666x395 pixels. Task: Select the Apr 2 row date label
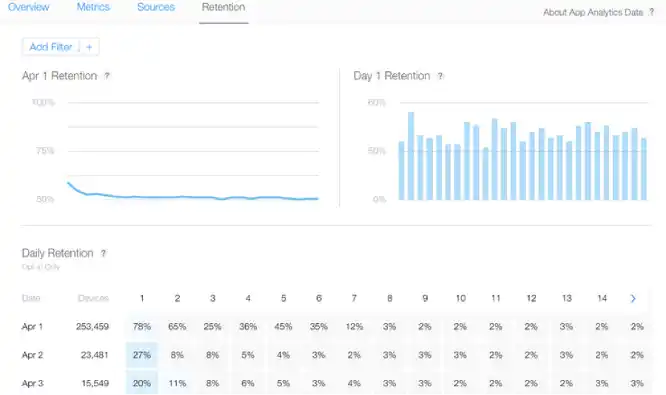point(32,355)
